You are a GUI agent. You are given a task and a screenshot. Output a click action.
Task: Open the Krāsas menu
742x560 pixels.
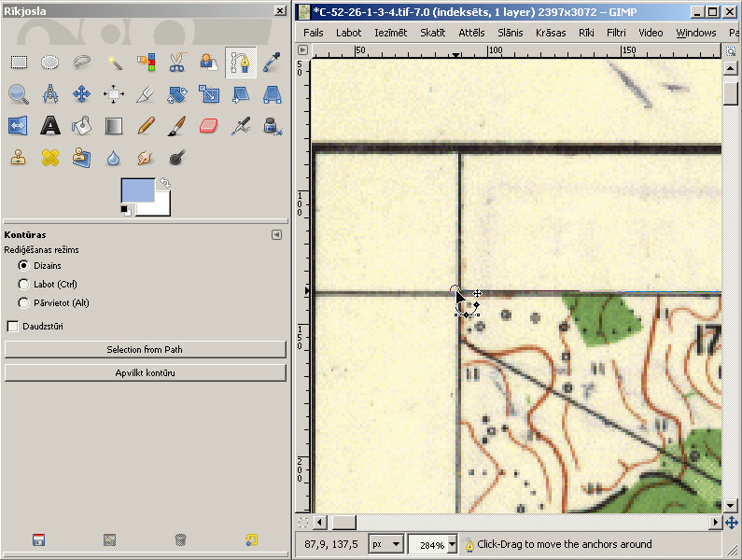(551, 33)
